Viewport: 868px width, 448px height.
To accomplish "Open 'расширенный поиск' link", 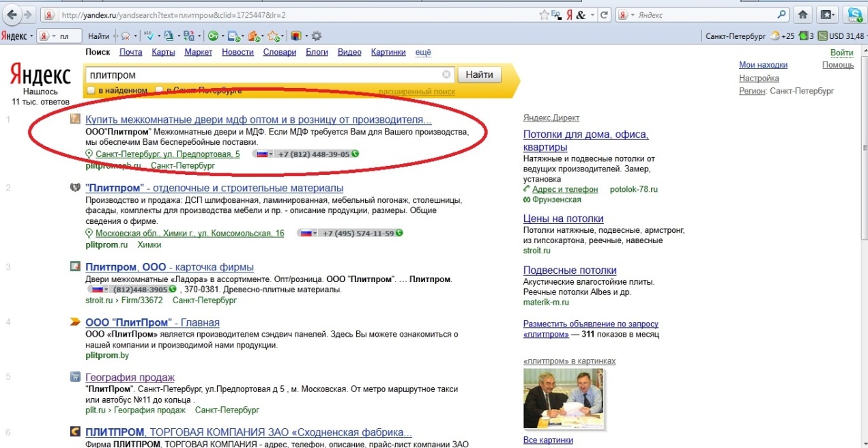I will tap(416, 92).
